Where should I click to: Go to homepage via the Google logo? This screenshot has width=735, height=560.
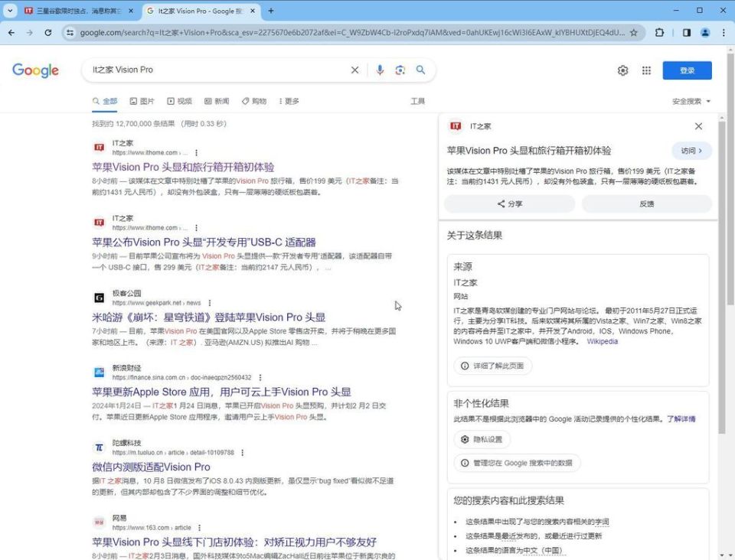coord(36,70)
